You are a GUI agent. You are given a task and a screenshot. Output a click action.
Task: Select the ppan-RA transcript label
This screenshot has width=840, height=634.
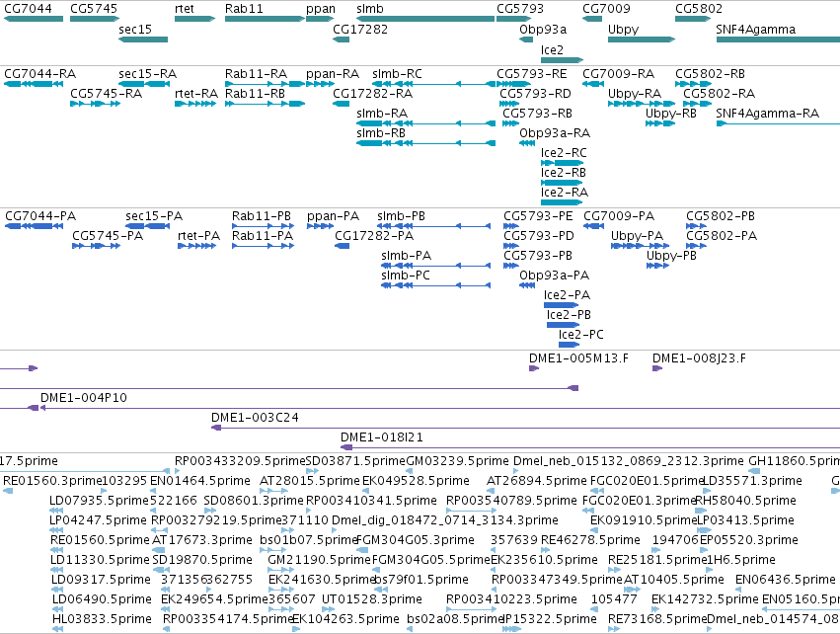tap(332, 73)
